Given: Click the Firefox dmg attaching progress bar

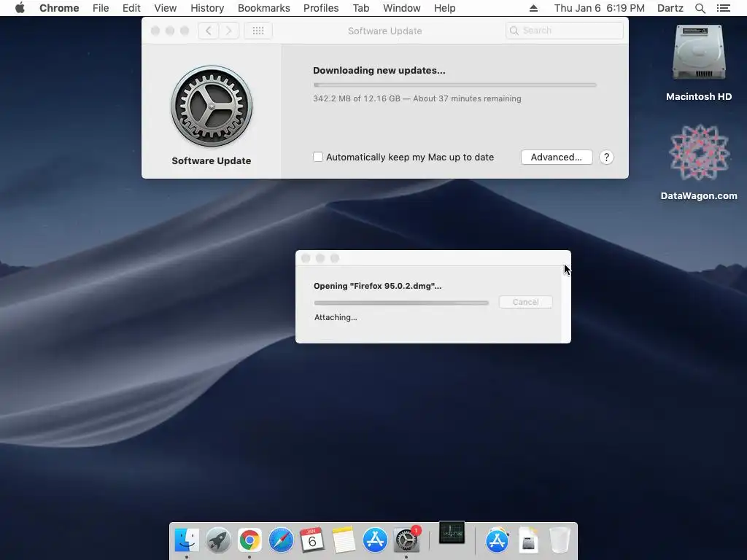Looking at the screenshot, I should tap(401, 303).
